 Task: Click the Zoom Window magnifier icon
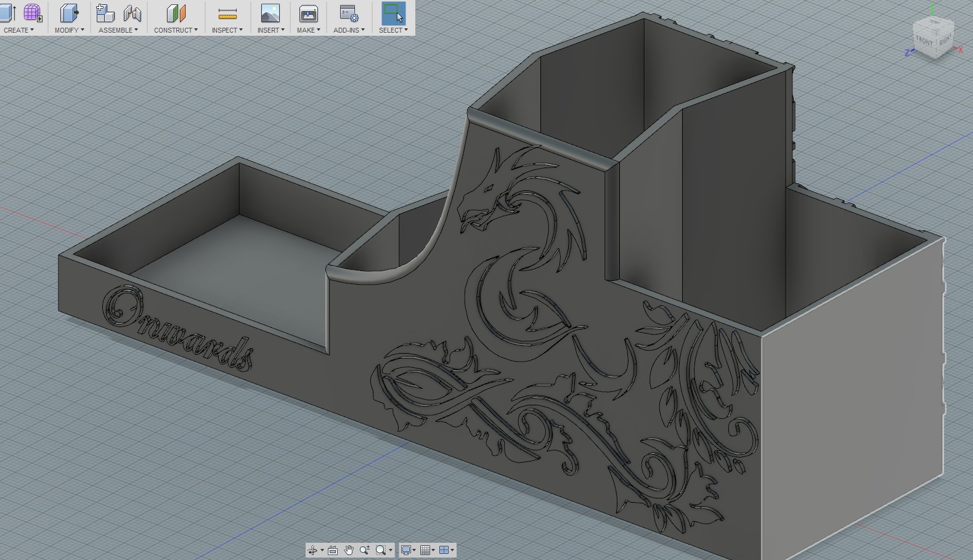381,550
